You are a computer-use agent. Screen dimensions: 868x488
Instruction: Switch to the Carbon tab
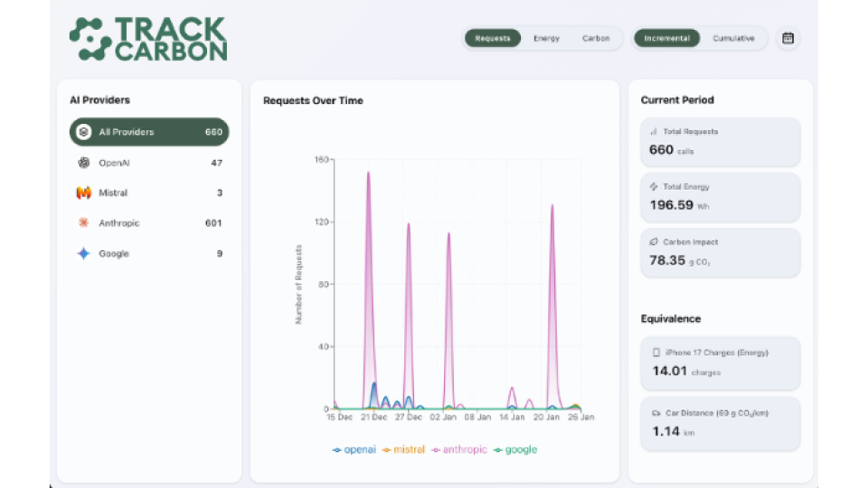(595, 39)
